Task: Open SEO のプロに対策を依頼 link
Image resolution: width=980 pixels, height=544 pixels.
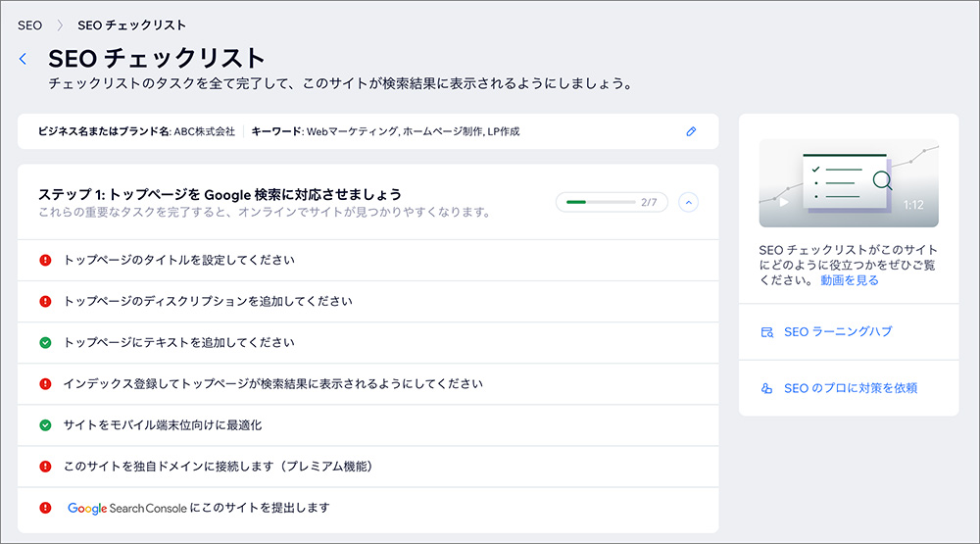Action: [x=851, y=388]
